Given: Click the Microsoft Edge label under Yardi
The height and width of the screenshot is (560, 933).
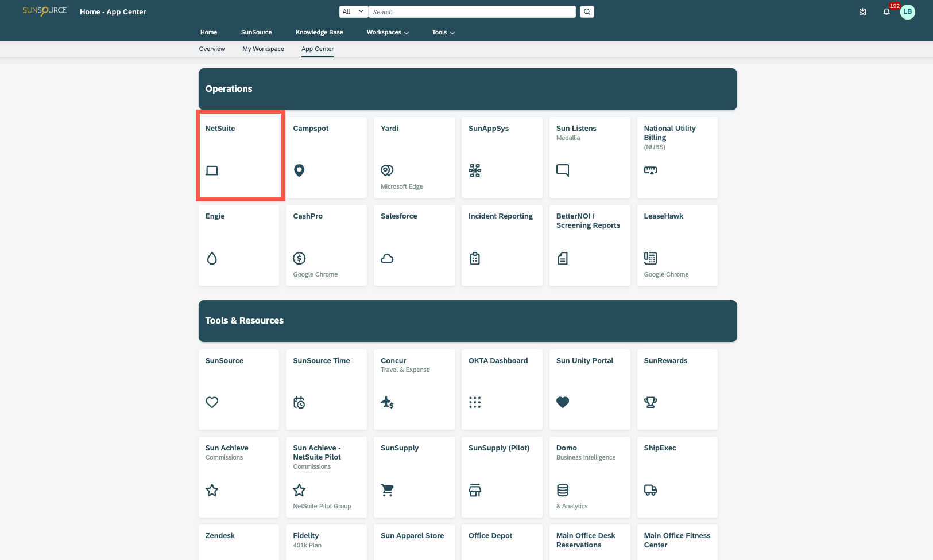Looking at the screenshot, I should tap(402, 186).
